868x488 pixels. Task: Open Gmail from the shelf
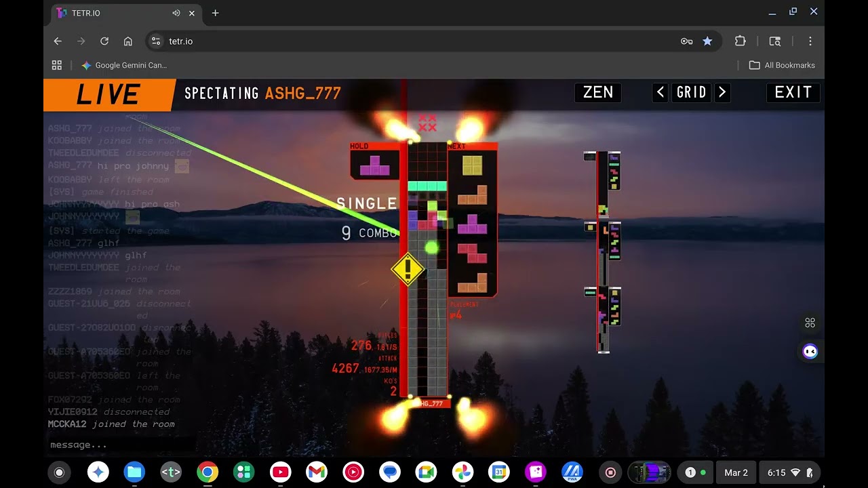pyautogui.click(x=316, y=472)
